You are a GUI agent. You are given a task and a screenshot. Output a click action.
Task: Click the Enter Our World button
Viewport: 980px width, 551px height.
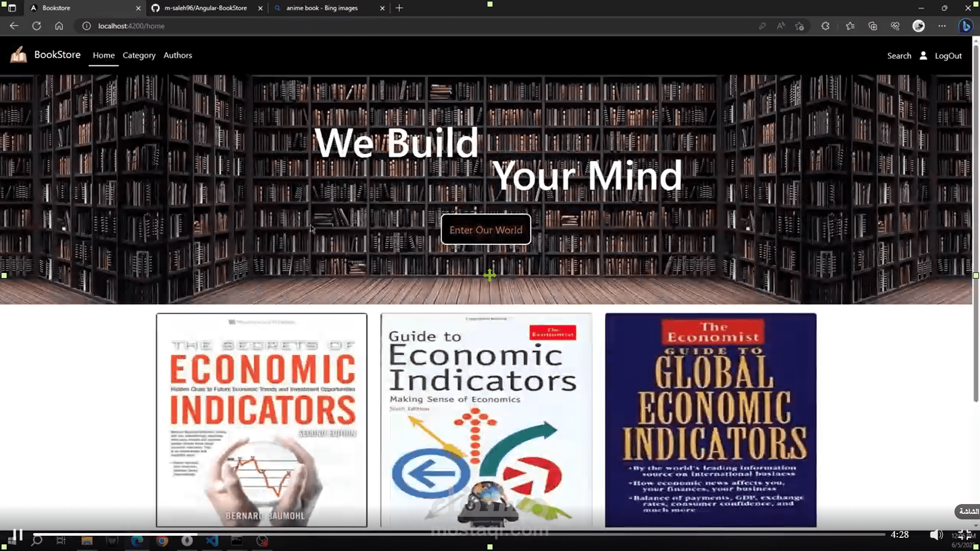[485, 230]
